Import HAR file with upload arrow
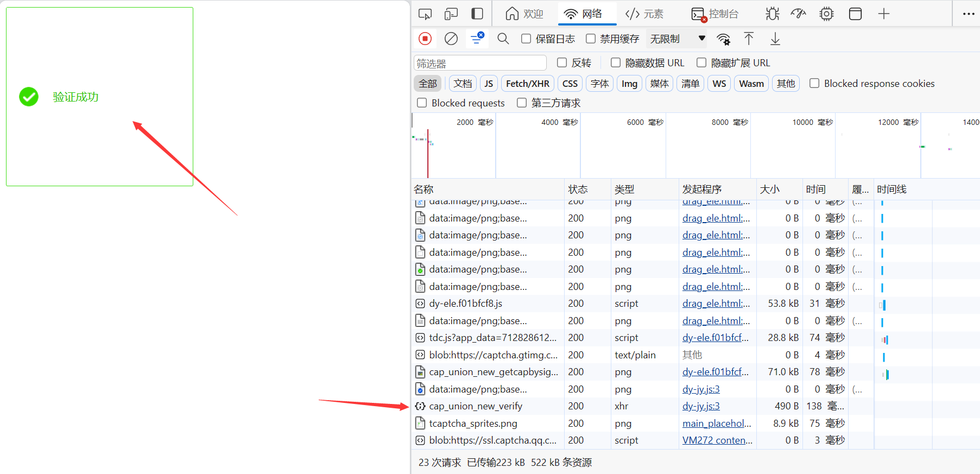Screen dimensions: 980x474 pos(749,39)
